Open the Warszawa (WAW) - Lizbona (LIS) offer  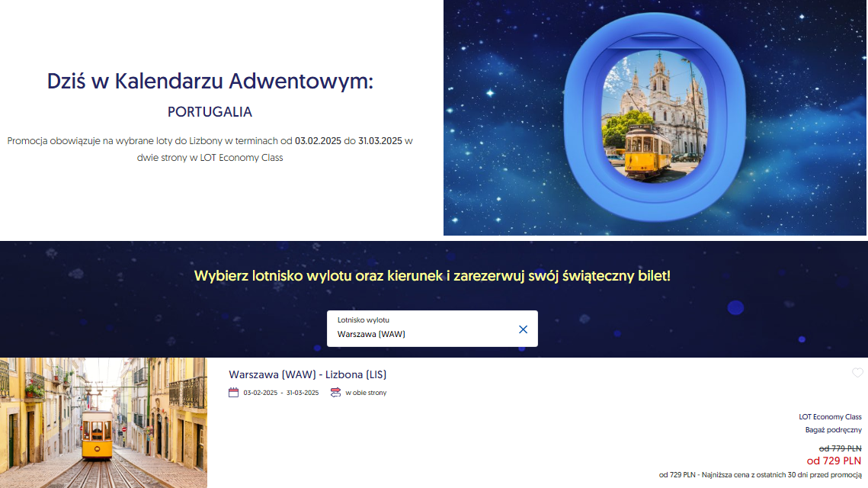(307, 374)
